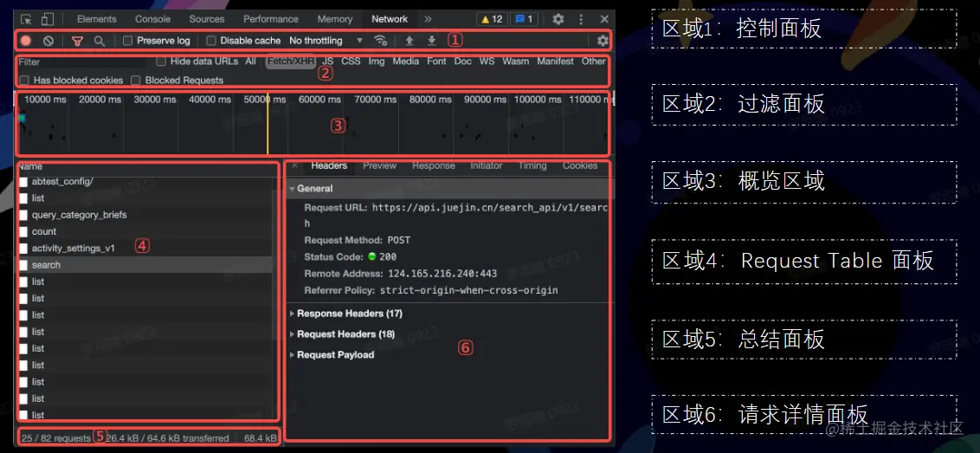Toggle the device toolbar icon
This screenshot has height=453, width=980.
pos(48,19)
